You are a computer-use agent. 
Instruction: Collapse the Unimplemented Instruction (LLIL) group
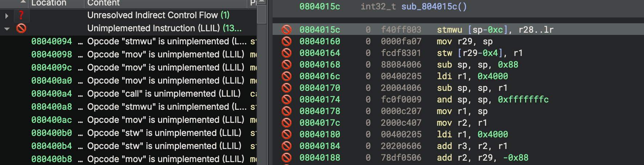coord(7,29)
